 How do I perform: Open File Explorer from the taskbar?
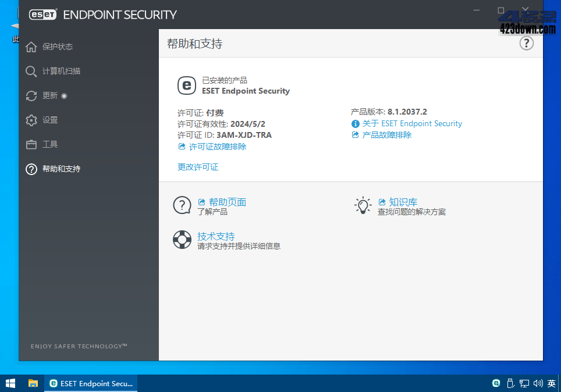(x=33, y=383)
